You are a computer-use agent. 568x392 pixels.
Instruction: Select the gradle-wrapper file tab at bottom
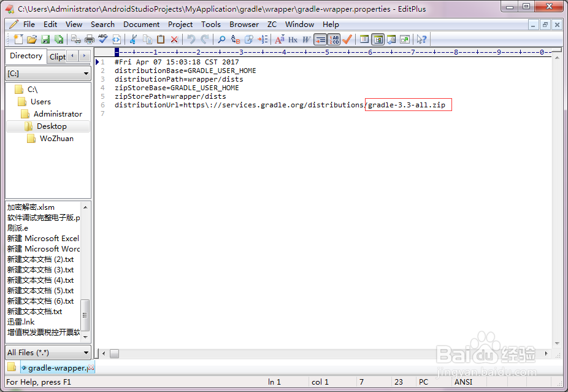click(x=56, y=367)
